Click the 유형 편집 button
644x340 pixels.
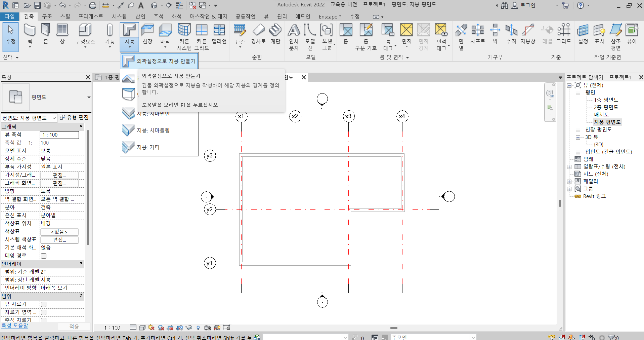tap(74, 117)
